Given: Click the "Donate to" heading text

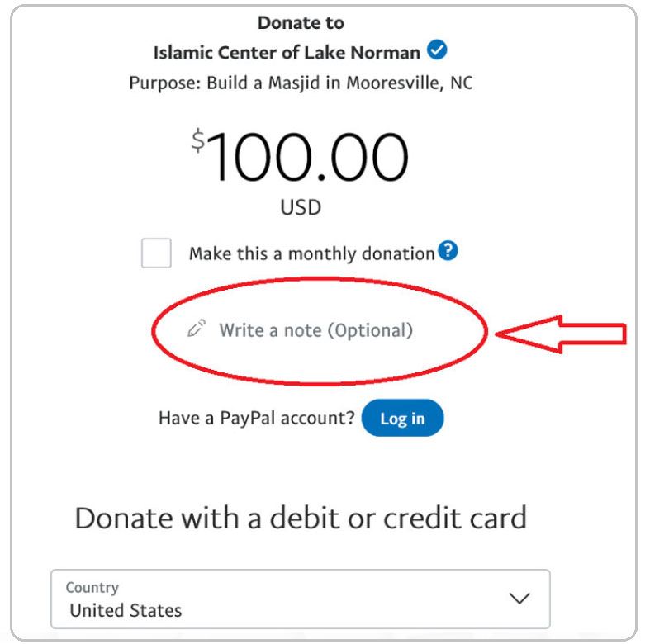Looking at the screenshot, I should (301, 22).
